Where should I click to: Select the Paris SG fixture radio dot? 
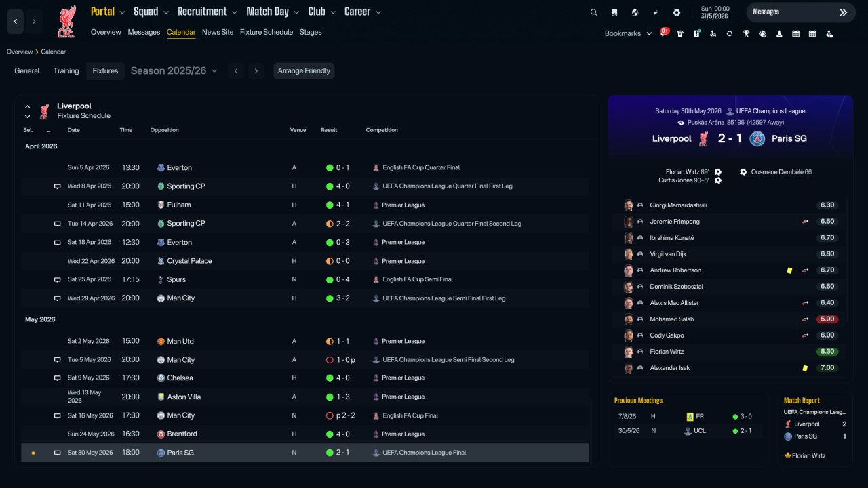click(x=33, y=453)
